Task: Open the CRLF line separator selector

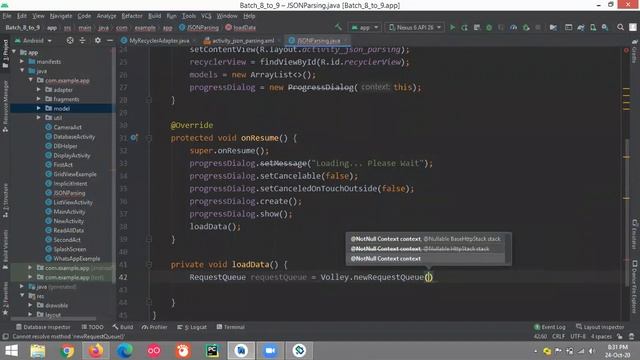Action: pyautogui.click(x=558, y=336)
